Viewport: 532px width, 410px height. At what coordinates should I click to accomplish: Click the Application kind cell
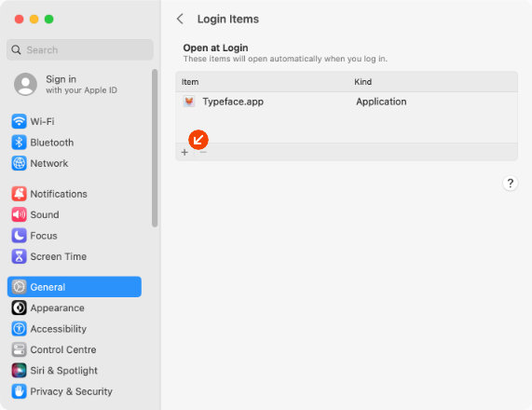381,102
